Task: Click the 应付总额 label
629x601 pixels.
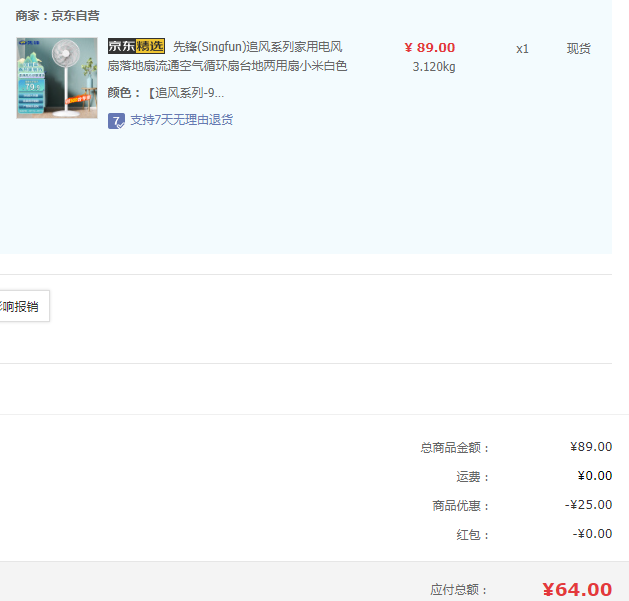Action: click(x=459, y=590)
